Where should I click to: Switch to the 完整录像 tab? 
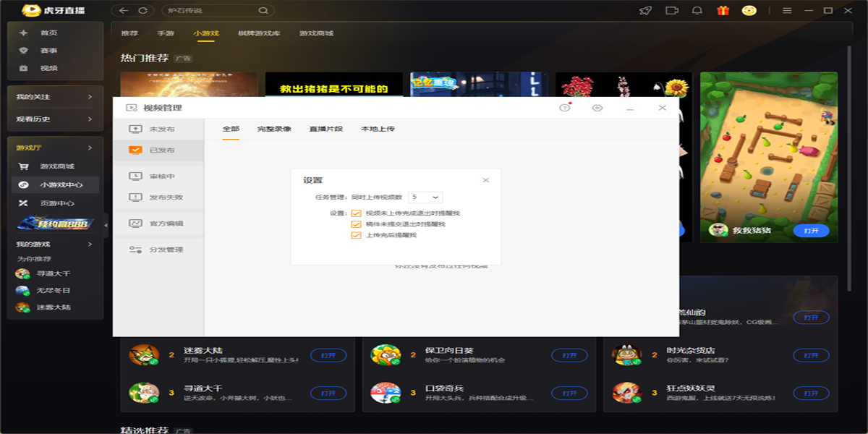click(x=274, y=129)
